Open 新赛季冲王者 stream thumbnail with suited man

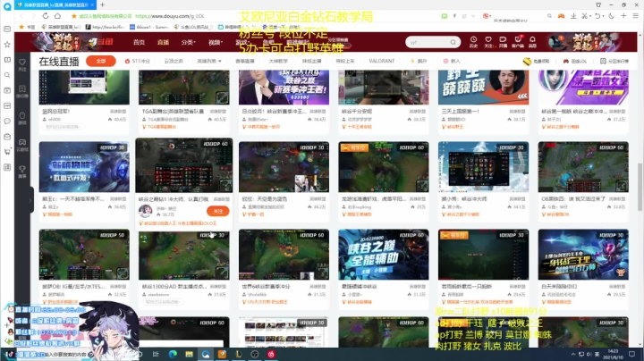coord(284,87)
